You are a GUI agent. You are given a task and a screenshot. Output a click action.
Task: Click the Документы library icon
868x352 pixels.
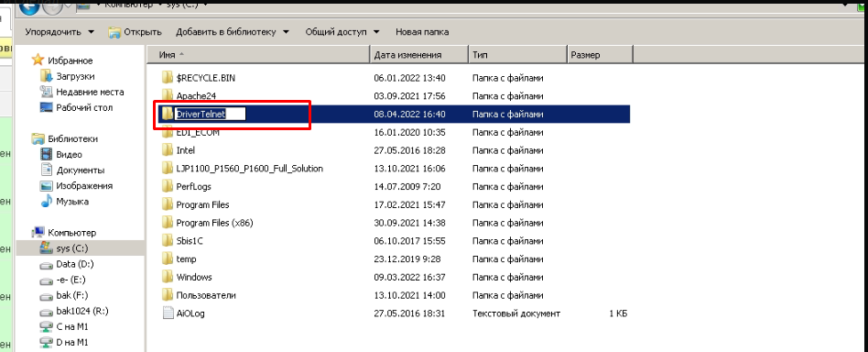(47, 170)
